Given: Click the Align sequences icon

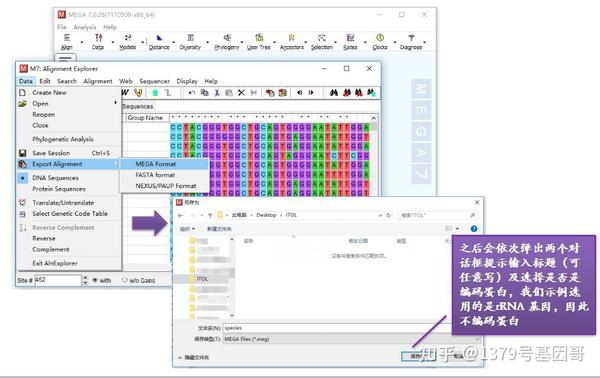Looking at the screenshot, I should coord(67,41).
